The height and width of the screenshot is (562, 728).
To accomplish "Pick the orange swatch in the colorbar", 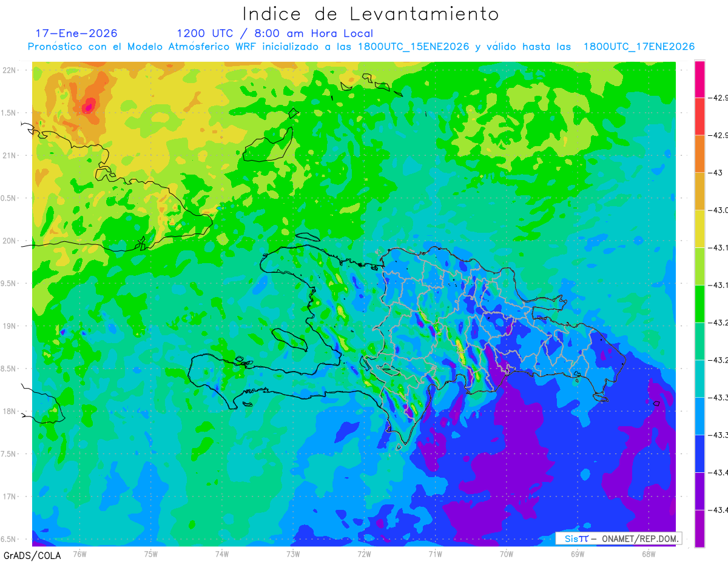I will click(699, 154).
